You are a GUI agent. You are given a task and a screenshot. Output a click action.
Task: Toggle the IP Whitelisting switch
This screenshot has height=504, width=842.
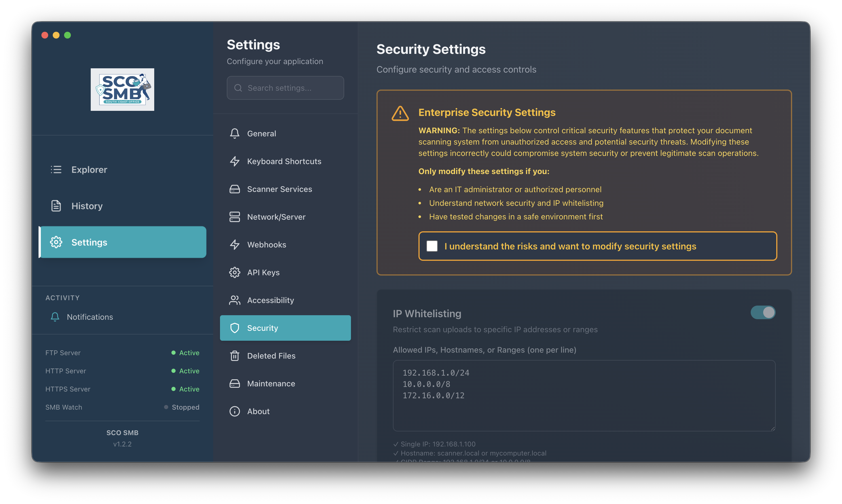point(763,312)
